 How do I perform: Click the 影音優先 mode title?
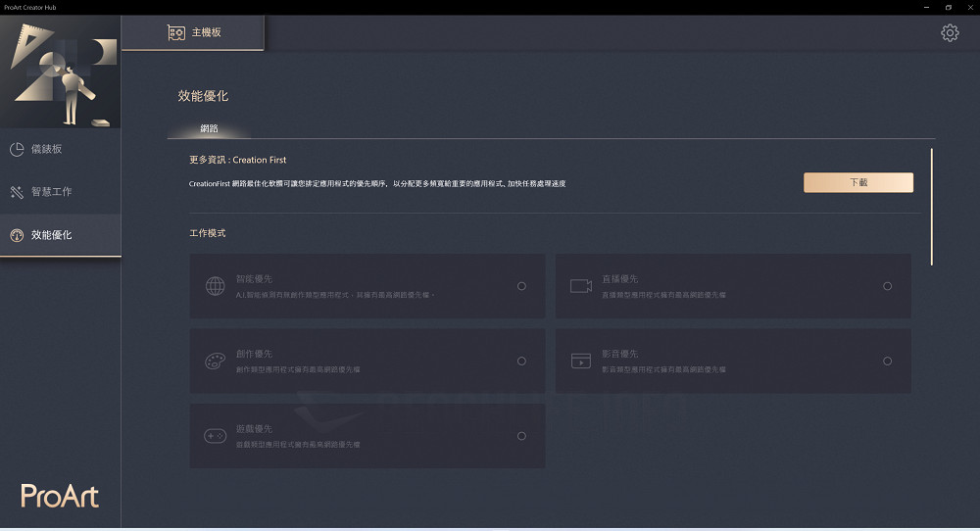click(x=619, y=354)
